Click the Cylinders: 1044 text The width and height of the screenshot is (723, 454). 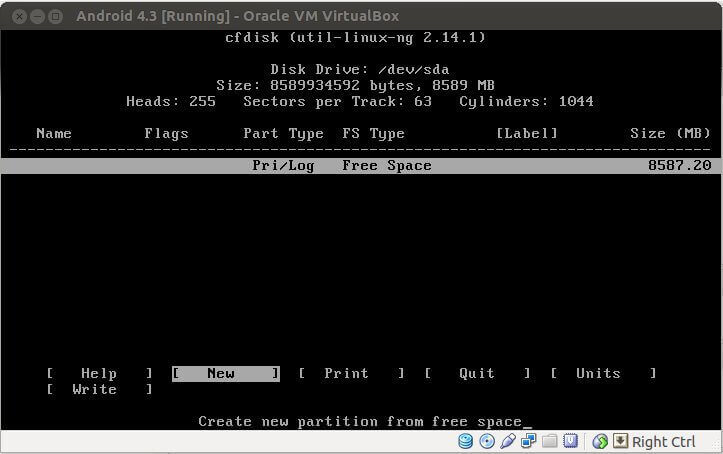coord(527,101)
